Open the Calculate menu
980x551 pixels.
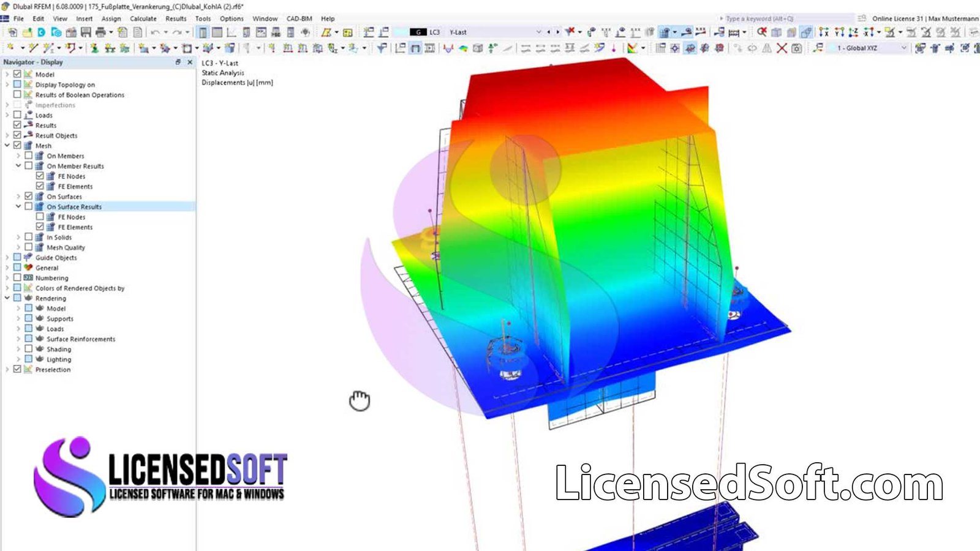click(143, 18)
